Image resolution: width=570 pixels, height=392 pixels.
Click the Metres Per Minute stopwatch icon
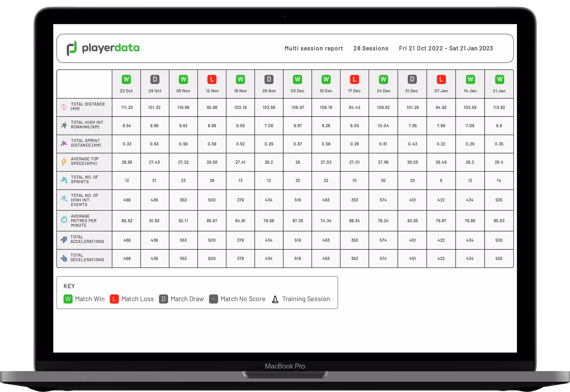64,219
